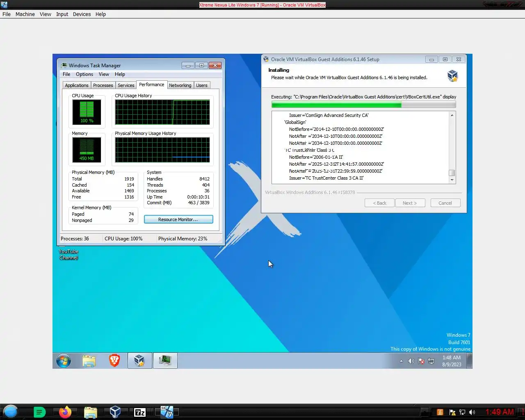
Task: Open the guest Windows 7 Start orb
Action: [64, 361]
